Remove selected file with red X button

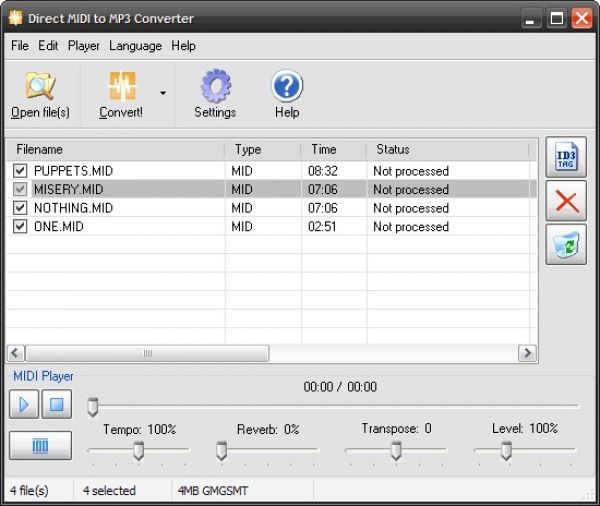click(x=566, y=201)
